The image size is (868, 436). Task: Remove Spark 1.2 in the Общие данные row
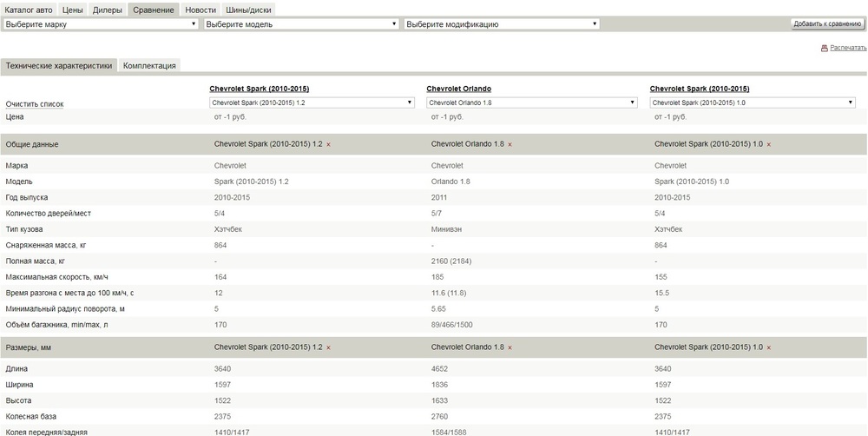coord(329,144)
